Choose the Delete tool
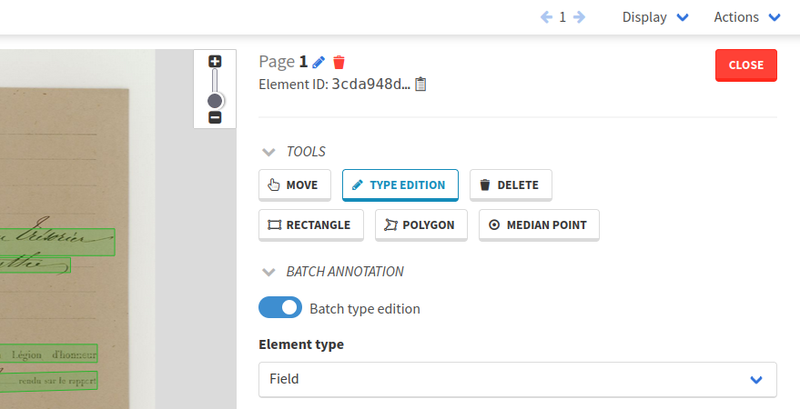The height and width of the screenshot is (409, 800). pyautogui.click(x=511, y=185)
